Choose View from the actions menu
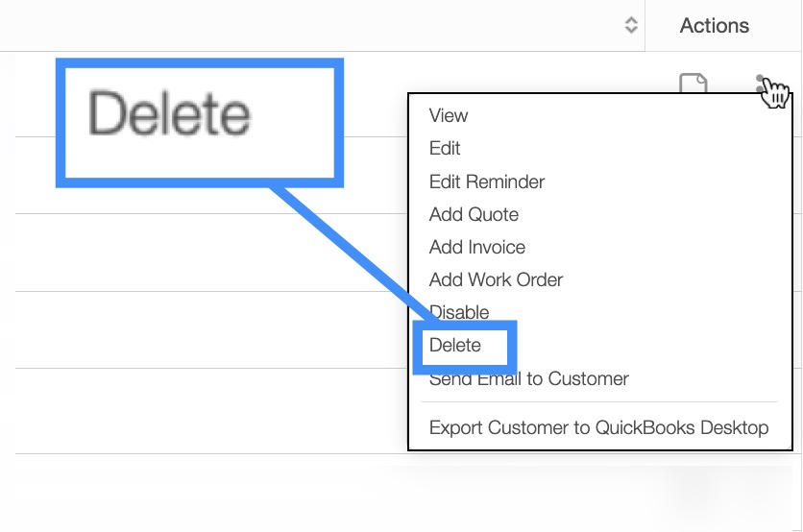 [x=449, y=115]
